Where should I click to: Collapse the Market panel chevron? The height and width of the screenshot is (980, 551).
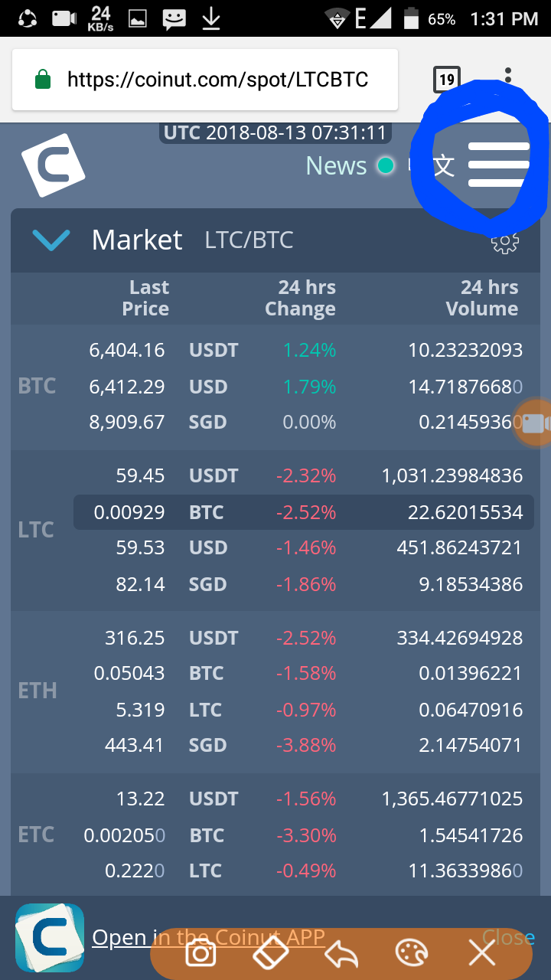tap(51, 240)
